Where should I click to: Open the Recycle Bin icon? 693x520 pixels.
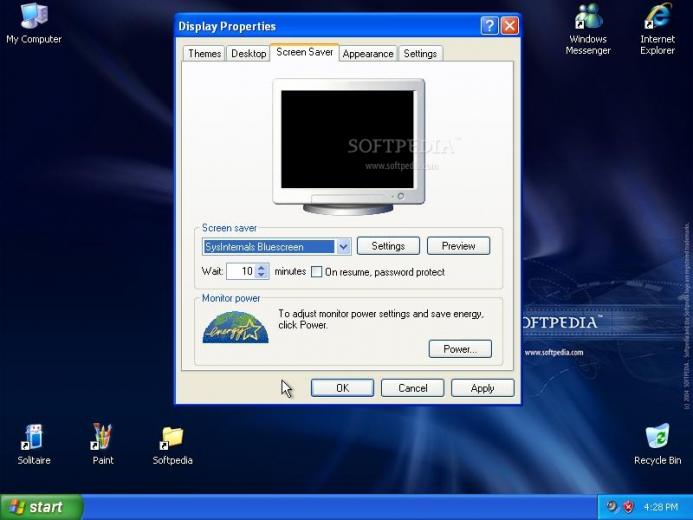click(x=657, y=444)
